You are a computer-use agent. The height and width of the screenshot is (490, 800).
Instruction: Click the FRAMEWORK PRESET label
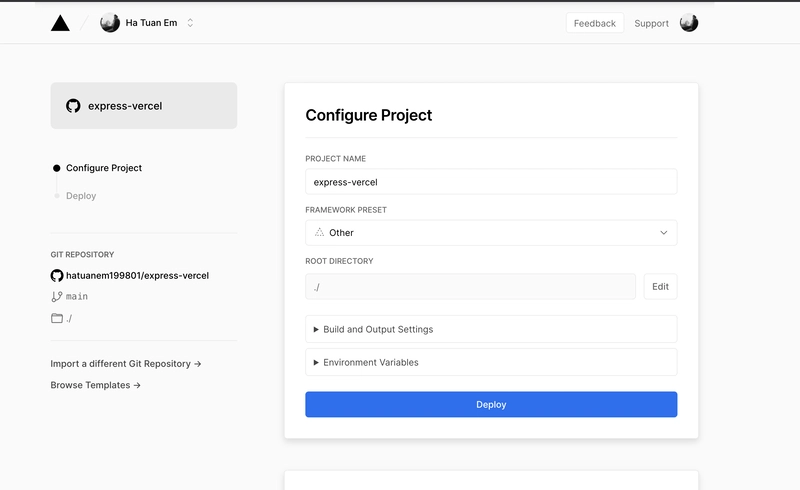[346, 210]
